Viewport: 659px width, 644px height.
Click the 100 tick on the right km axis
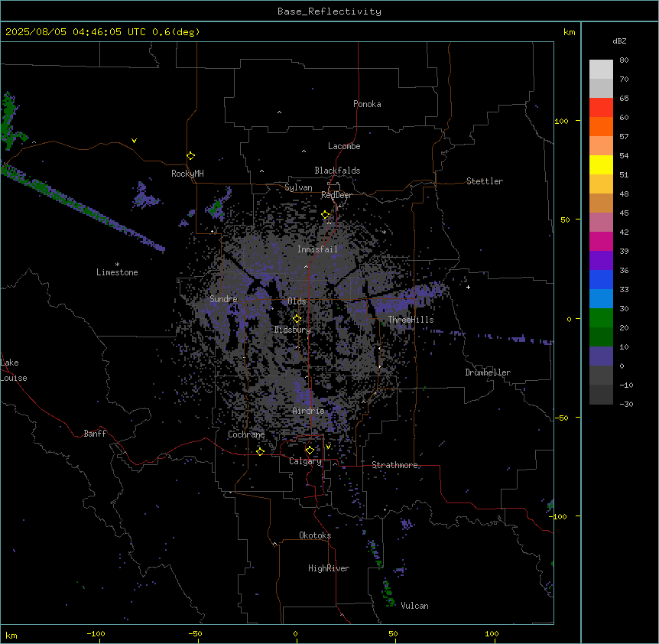[x=561, y=121]
